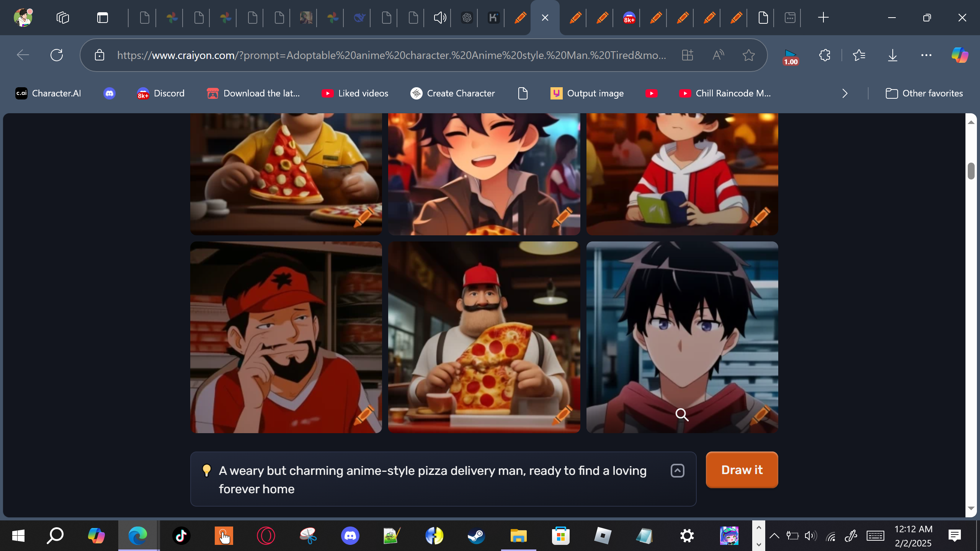Screen dimensions: 980x551
Task: Open the Downloads arrow icon in the toolbar
Action: click(x=892, y=55)
